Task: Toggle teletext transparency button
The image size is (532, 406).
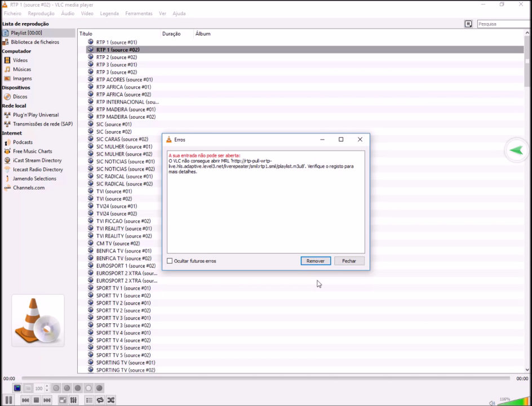Action: pyautogui.click(x=28, y=388)
